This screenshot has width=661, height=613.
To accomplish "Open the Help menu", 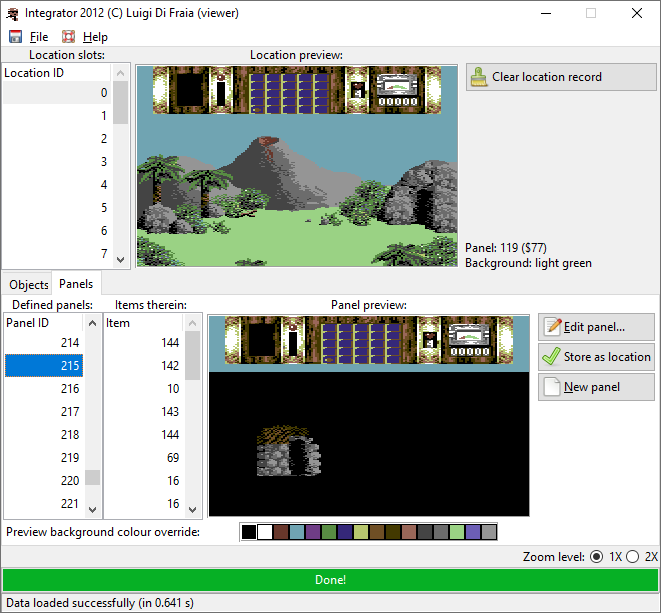I will pyautogui.click(x=95, y=37).
